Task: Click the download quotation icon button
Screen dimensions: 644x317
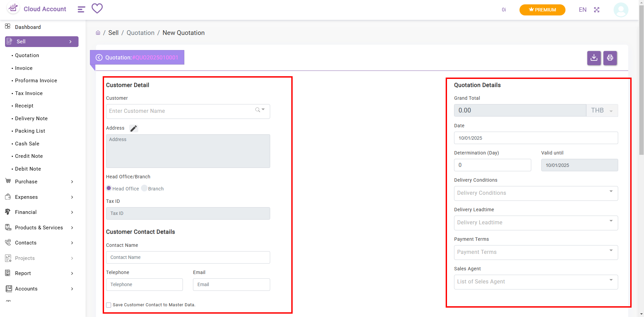Action: pos(594,58)
